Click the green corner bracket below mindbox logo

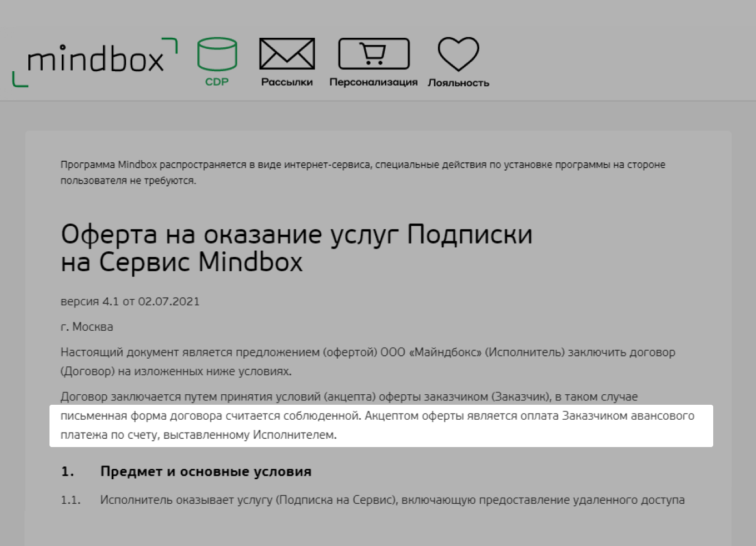[19, 80]
